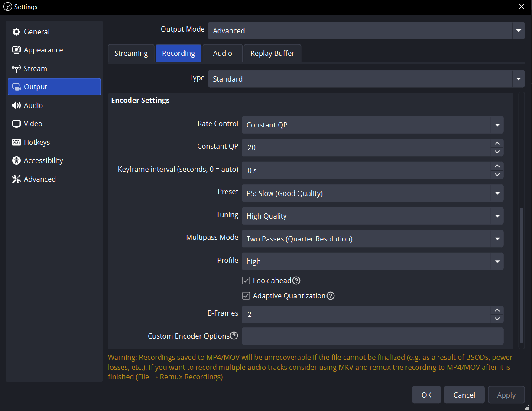532x411 pixels.
Task: Click the Output icon in sidebar
Action: pyautogui.click(x=16, y=87)
